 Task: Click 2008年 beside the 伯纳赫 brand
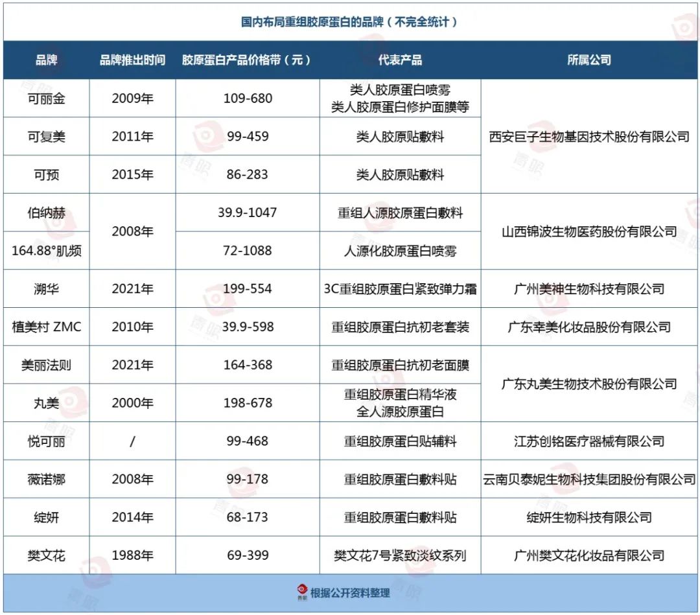pos(133,231)
